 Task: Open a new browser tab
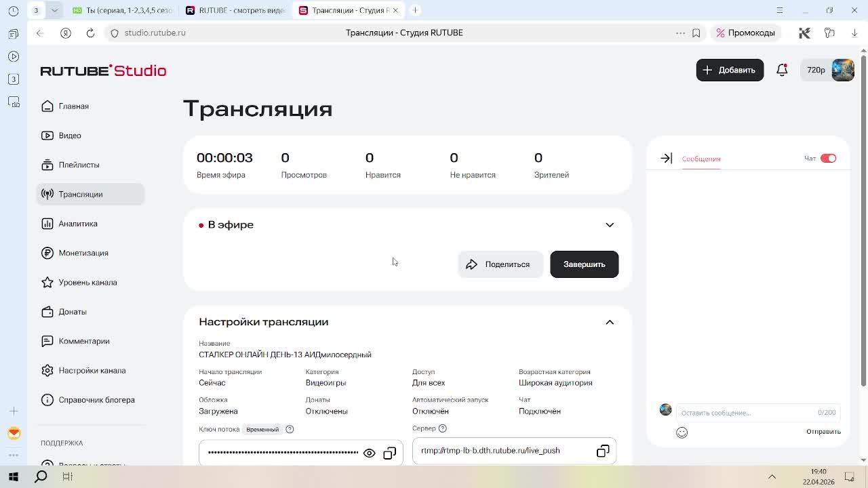tap(415, 10)
